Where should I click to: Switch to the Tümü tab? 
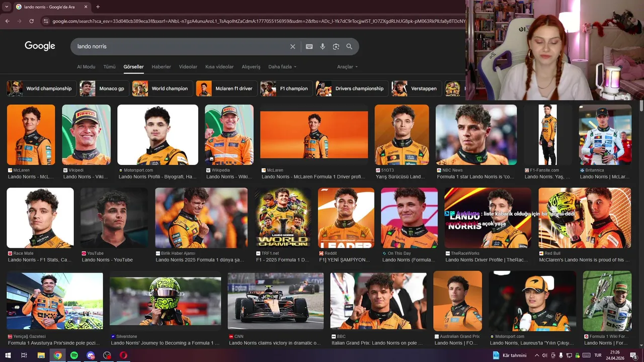(109, 67)
